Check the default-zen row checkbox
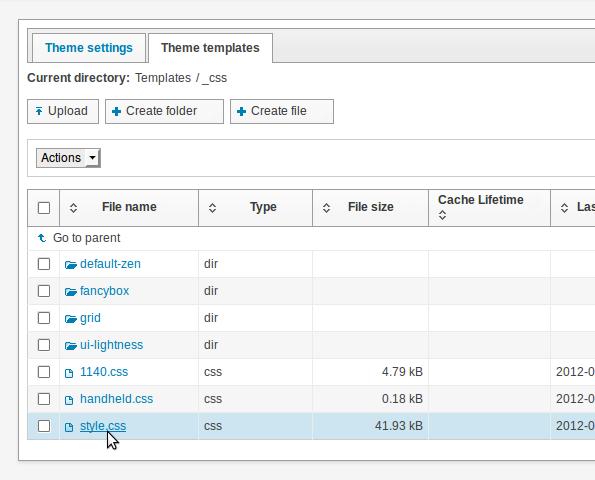The width and height of the screenshot is (595, 480). [x=44, y=264]
